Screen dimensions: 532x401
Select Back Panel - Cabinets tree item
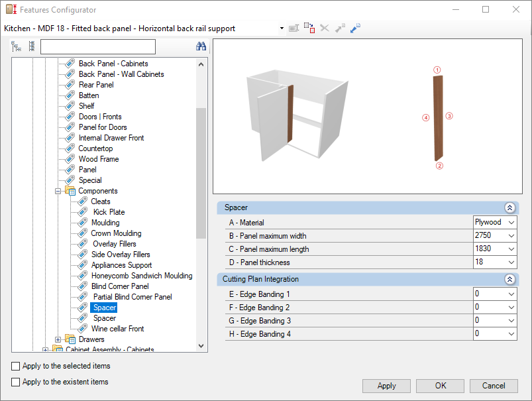coord(113,64)
